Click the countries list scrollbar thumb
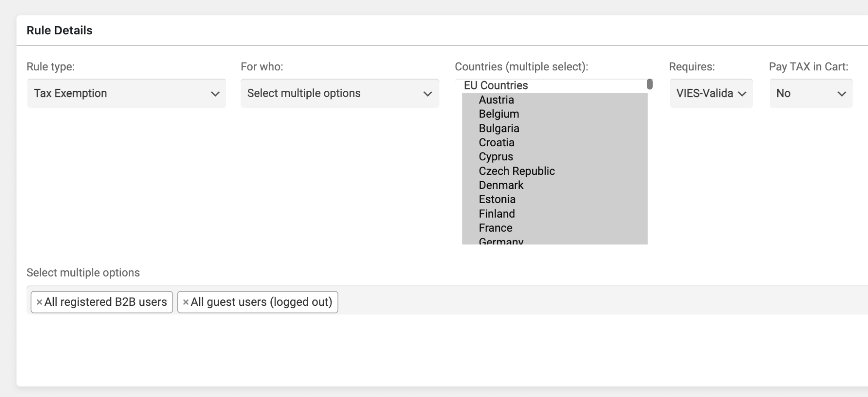The height and width of the screenshot is (397, 868). (649, 84)
